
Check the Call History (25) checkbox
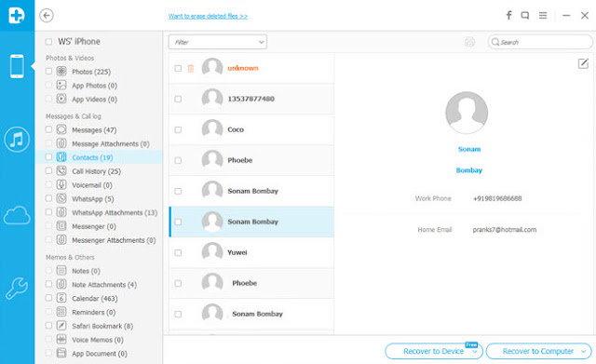pyautogui.click(x=48, y=170)
